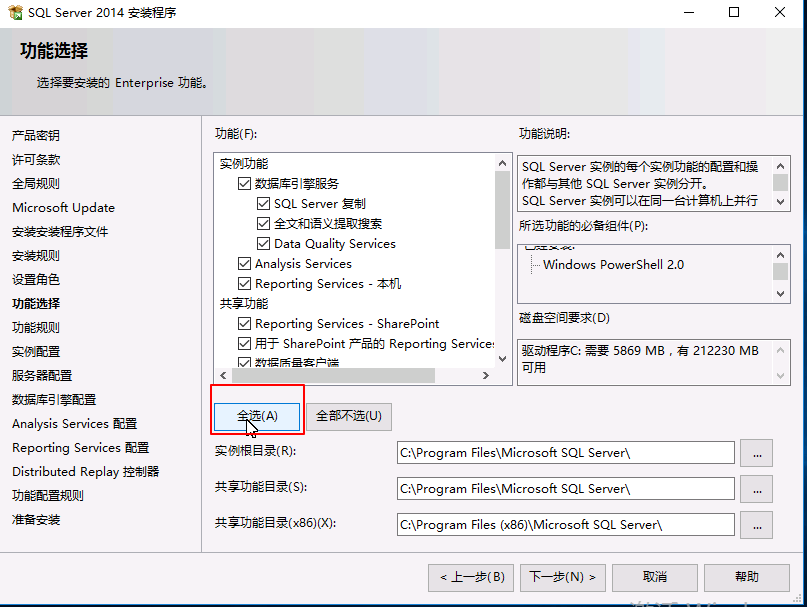This screenshot has height=607, width=807.
Task: Click the SQL Server icon in title bar
Action: [x=16, y=13]
